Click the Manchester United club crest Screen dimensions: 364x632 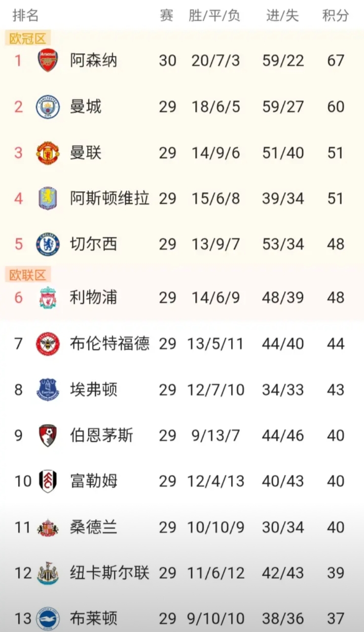[48, 153]
